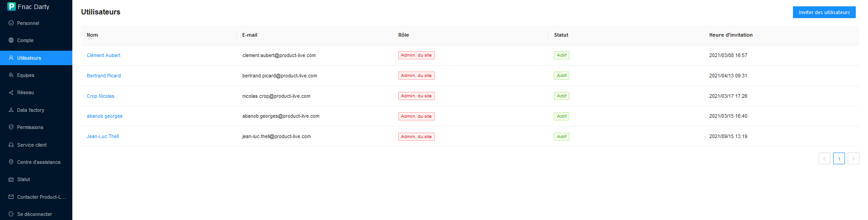Click the Réseau share icon
868x220 pixels.
11,92
